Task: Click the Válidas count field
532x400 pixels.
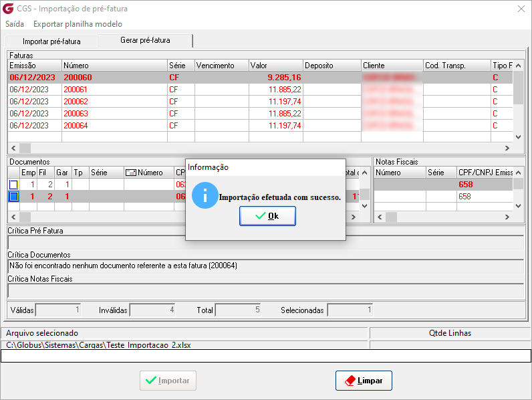Action: coord(58,310)
